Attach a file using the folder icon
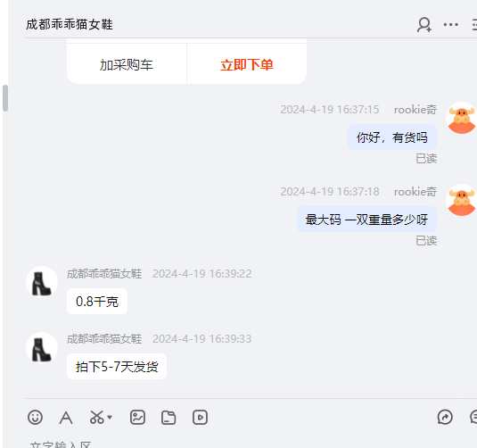Image resolution: width=477 pixels, height=448 pixels. [x=169, y=418]
